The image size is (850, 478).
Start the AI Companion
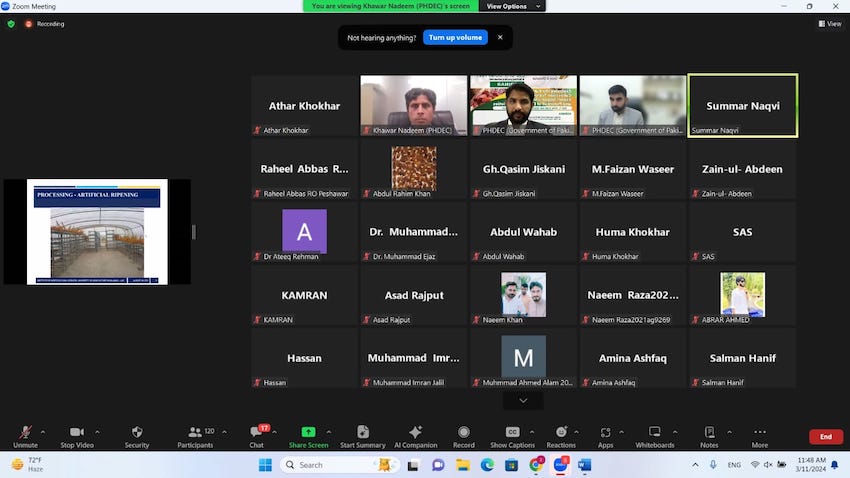pyautogui.click(x=415, y=435)
